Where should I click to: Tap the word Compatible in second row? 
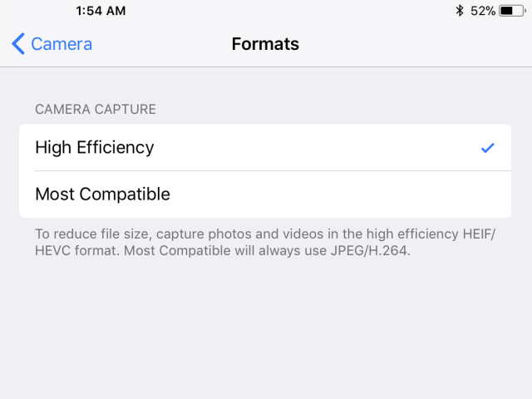pyautogui.click(x=125, y=194)
